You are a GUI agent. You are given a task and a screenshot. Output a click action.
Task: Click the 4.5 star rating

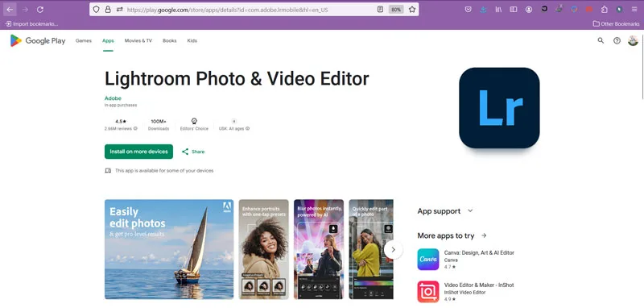tap(121, 121)
